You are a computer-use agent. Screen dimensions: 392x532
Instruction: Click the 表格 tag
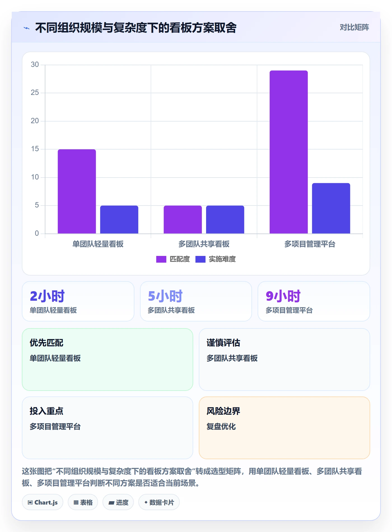click(83, 502)
